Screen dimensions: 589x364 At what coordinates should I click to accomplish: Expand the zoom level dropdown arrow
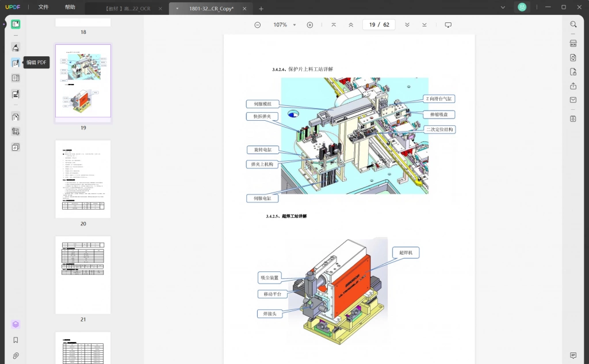pyautogui.click(x=294, y=25)
